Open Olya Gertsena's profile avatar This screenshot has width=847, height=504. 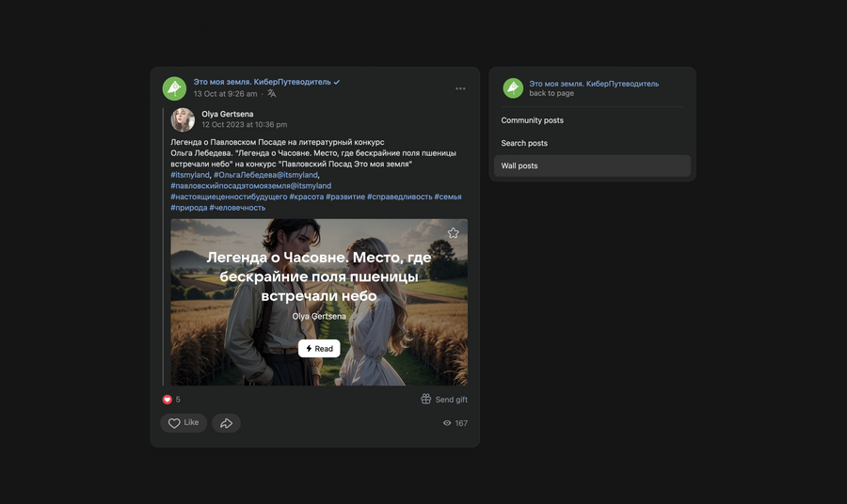183,119
